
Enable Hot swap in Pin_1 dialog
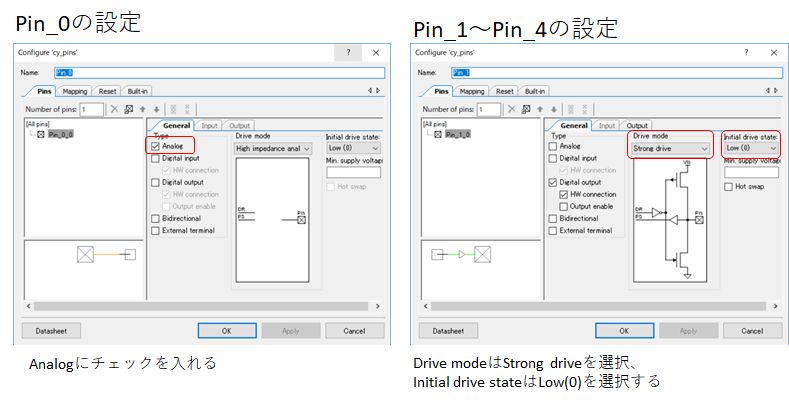click(729, 187)
